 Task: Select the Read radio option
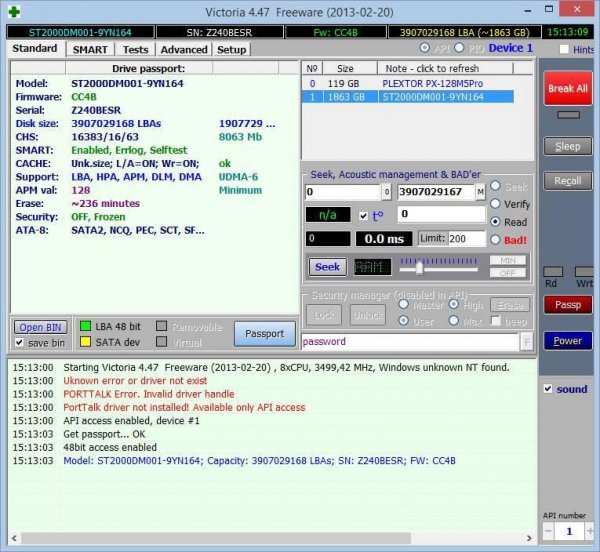pyautogui.click(x=495, y=221)
